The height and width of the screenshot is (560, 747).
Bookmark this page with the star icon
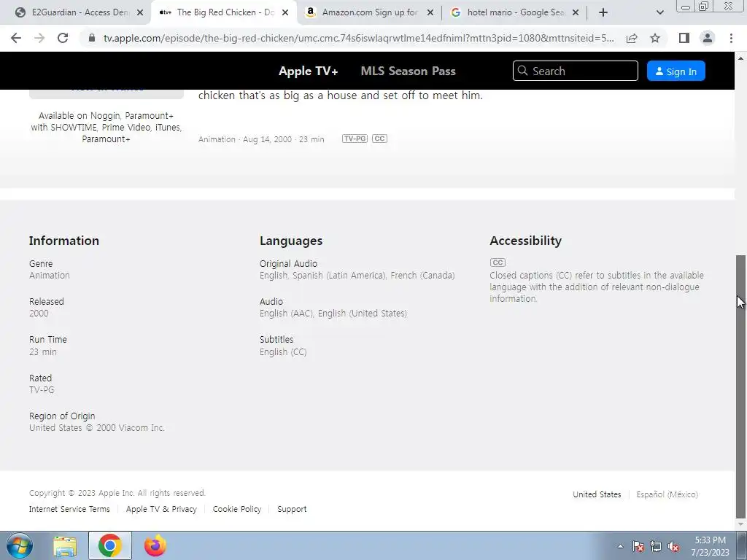point(655,38)
